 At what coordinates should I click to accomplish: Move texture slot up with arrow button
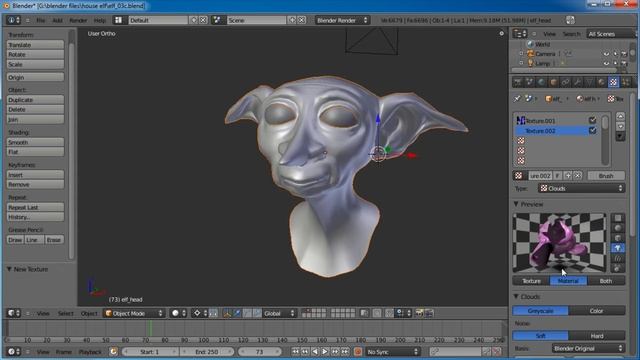[x=620, y=116]
